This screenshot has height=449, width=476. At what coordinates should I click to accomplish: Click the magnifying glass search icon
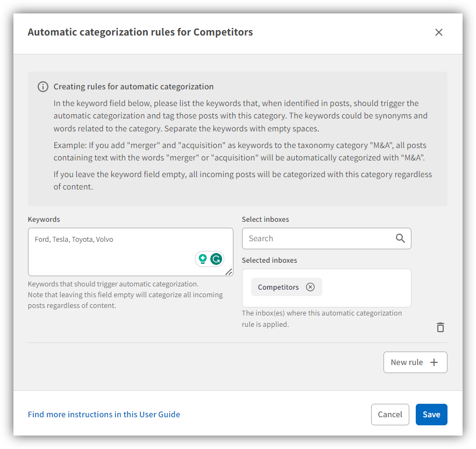pos(400,238)
